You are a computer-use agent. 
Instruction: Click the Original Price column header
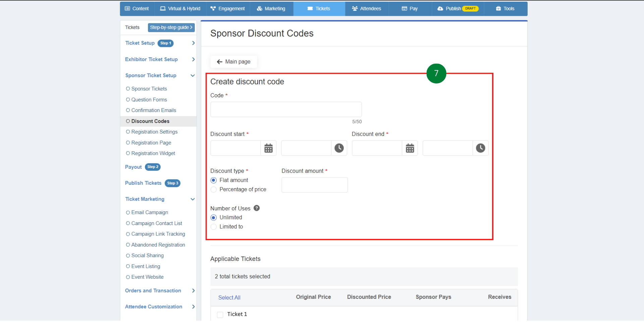click(x=313, y=297)
